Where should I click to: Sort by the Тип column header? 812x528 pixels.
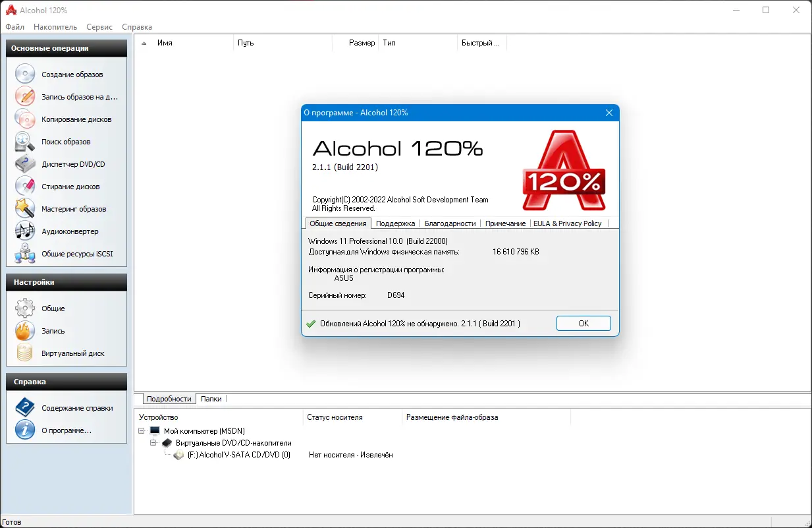click(x=418, y=43)
